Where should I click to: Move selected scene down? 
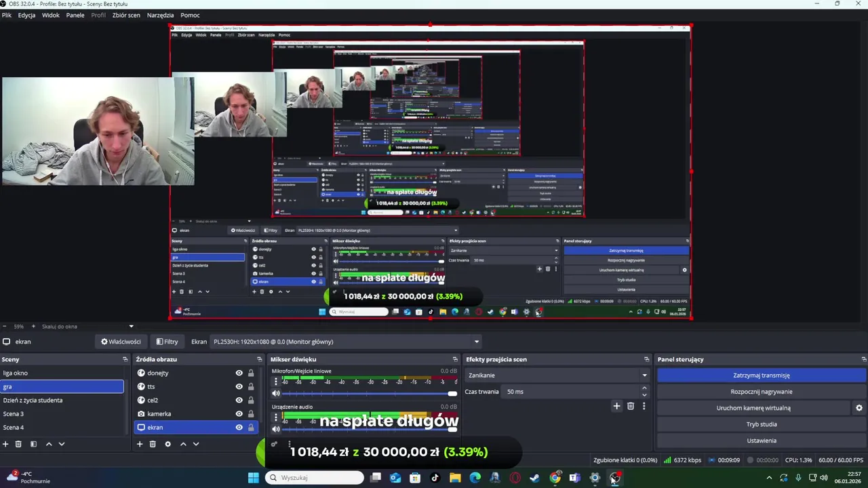tap(62, 444)
